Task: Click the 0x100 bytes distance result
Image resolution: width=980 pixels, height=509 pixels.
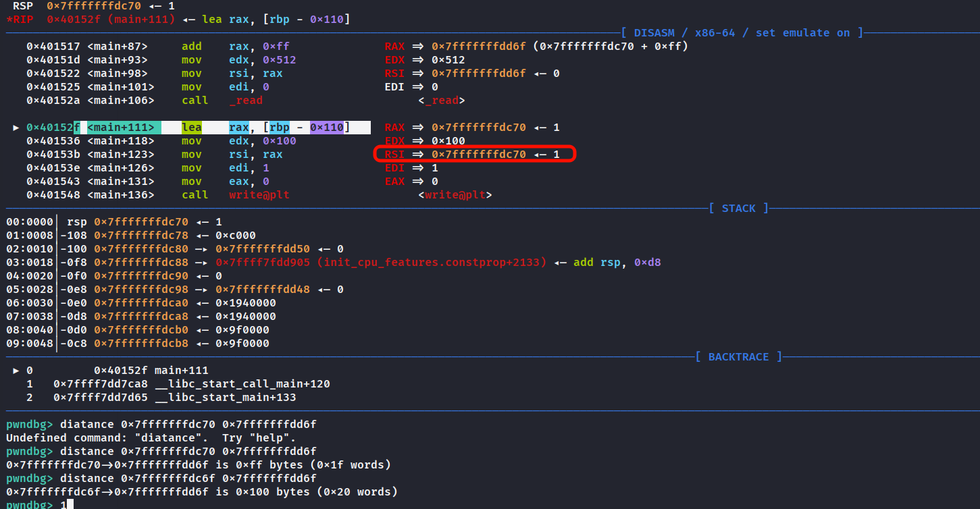Action: click(202, 491)
